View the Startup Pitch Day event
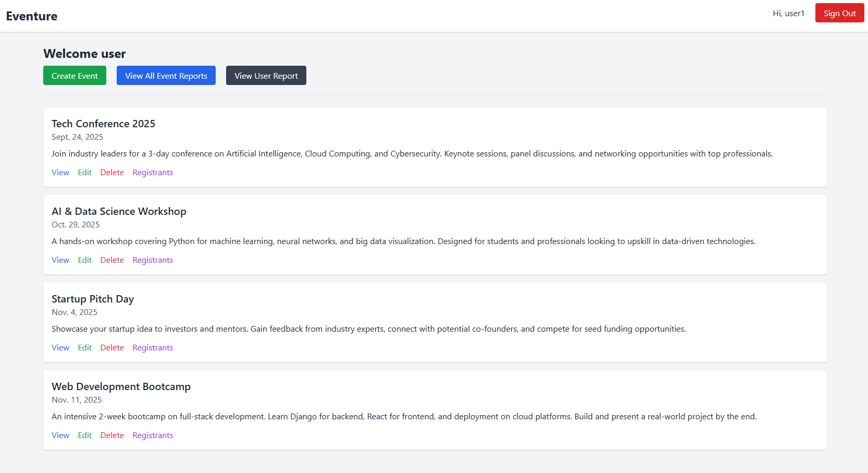 pyautogui.click(x=60, y=348)
